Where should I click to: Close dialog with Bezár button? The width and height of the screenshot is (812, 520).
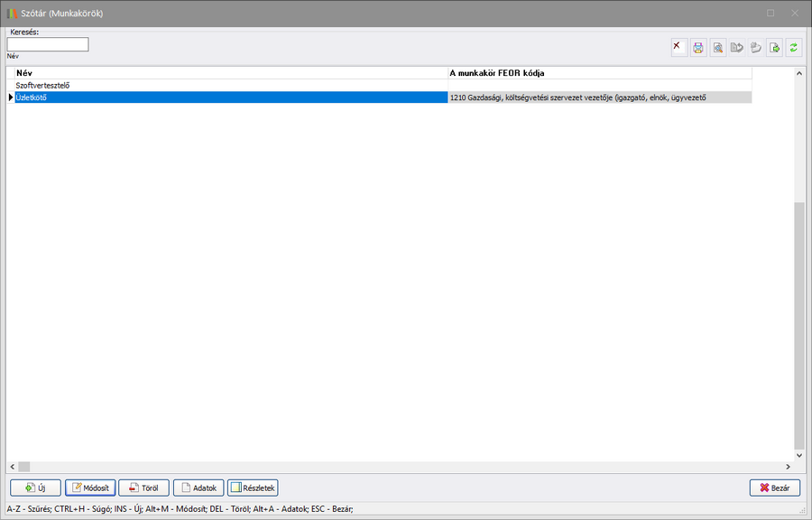[x=774, y=487]
